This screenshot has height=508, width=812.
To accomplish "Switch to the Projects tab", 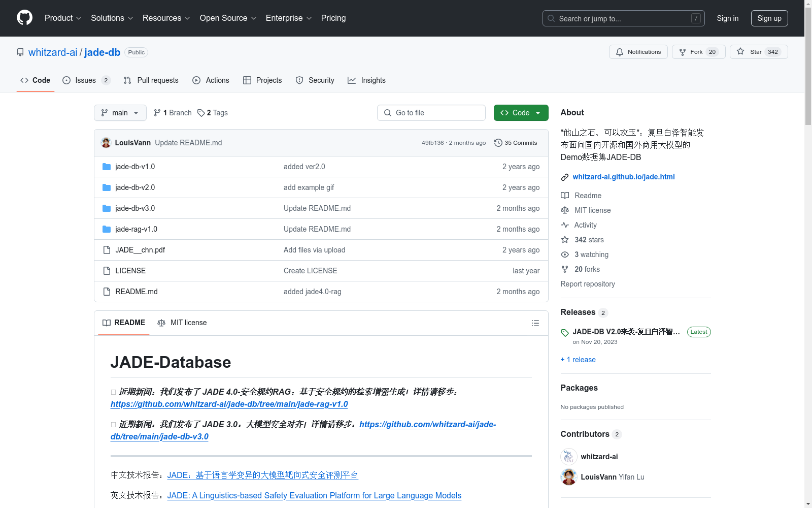I will 262,80.
